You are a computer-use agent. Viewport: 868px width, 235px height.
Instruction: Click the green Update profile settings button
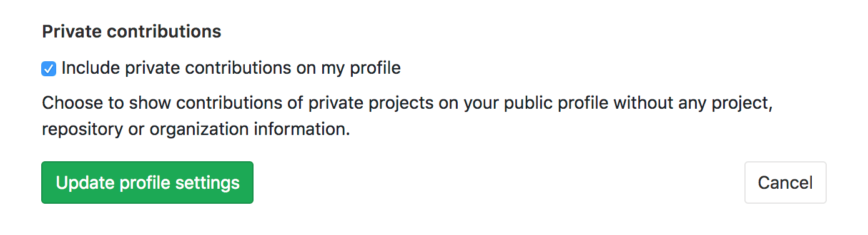pyautogui.click(x=147, y=182)
